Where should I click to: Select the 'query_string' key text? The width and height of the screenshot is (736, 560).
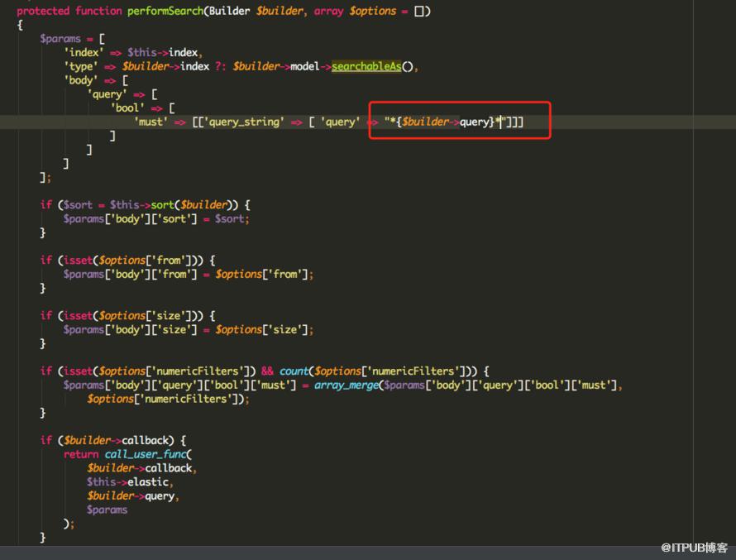(x=244, y=122)
